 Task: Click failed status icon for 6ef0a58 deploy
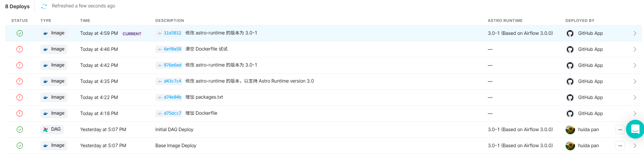[20, 49]
